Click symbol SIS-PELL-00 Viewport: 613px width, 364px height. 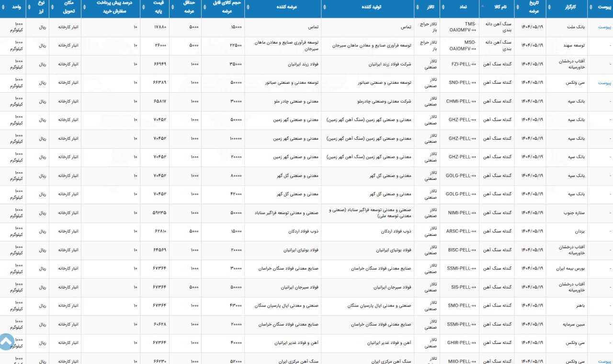464,287
